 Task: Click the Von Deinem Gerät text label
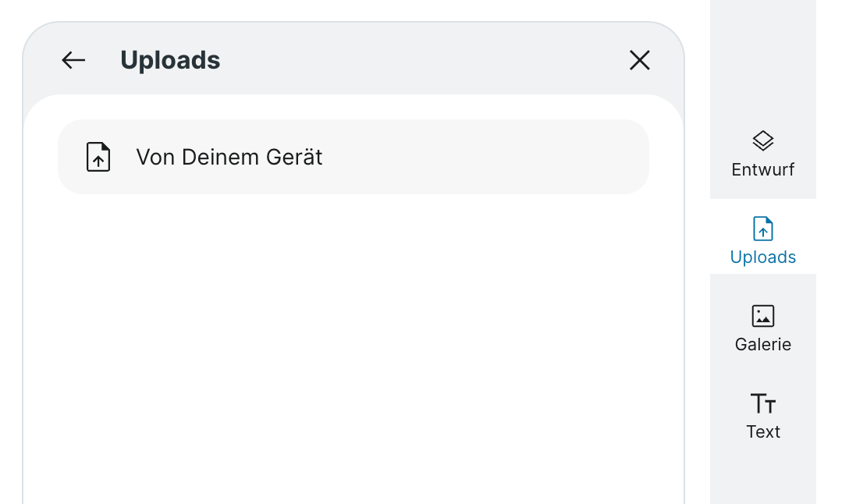pos(229,157)
